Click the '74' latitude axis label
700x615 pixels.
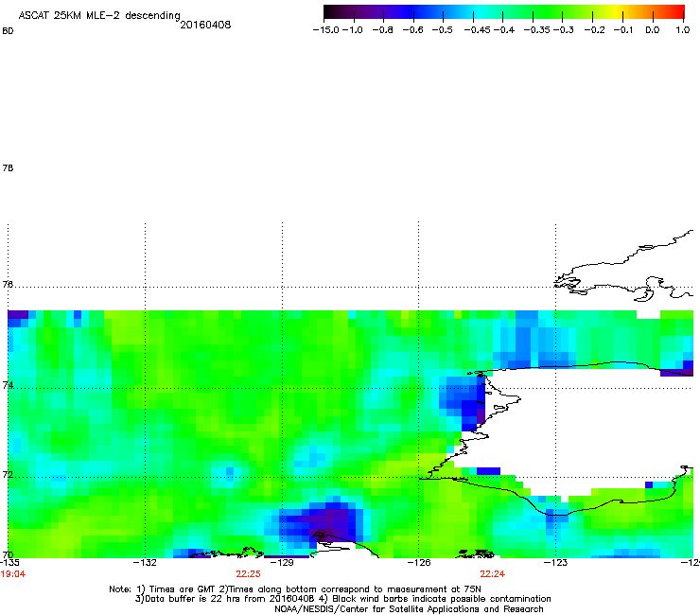tap(8, 385)
